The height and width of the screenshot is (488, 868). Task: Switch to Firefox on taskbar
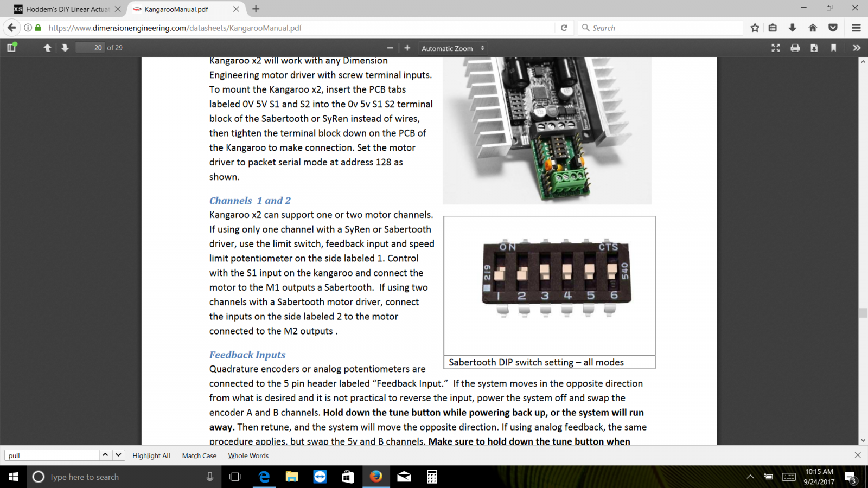(x=376, y=477)
